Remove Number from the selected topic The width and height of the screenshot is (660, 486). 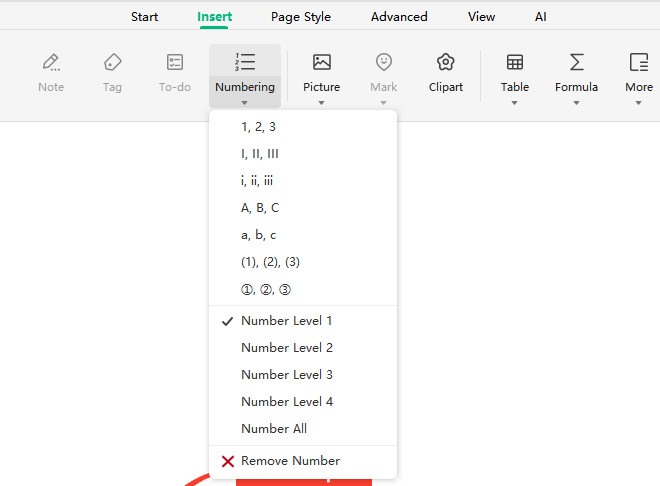[290, 461]
